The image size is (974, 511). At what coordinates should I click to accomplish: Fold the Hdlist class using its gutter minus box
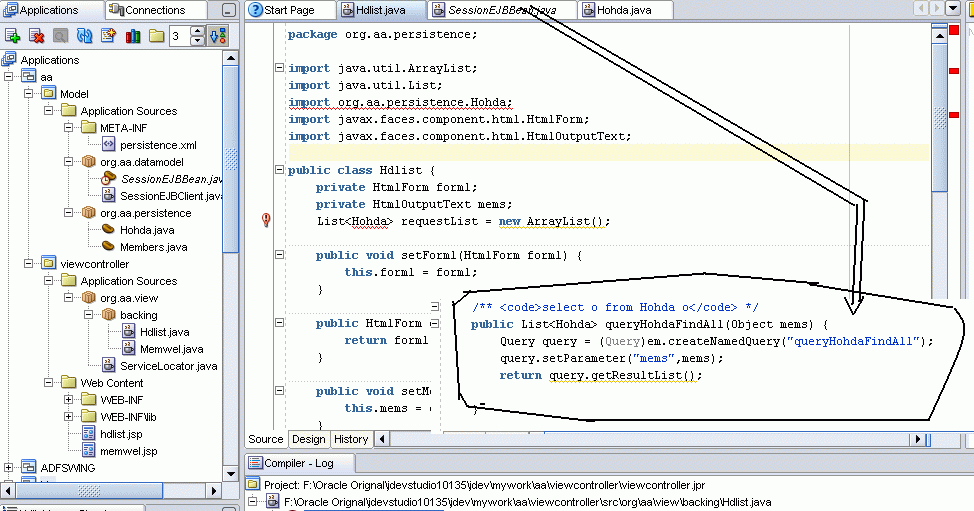[x=280, y=171]
